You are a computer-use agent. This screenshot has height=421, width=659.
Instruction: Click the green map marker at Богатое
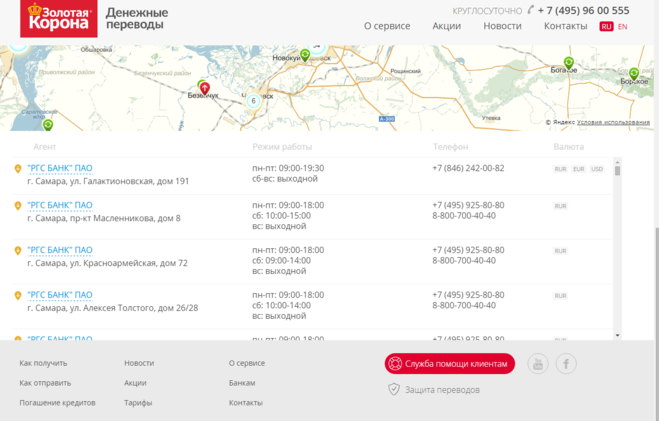coord(569,62)
